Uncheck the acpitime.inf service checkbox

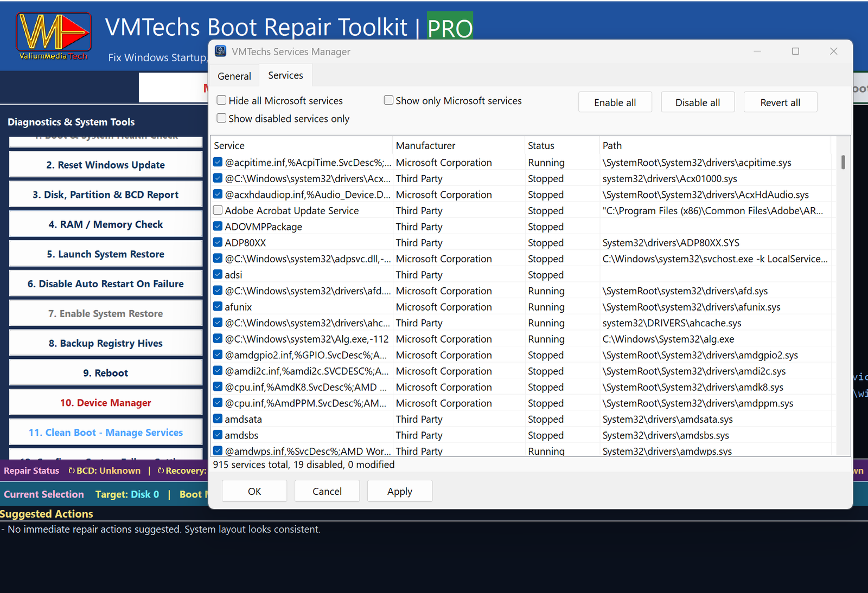pos(218,162)
